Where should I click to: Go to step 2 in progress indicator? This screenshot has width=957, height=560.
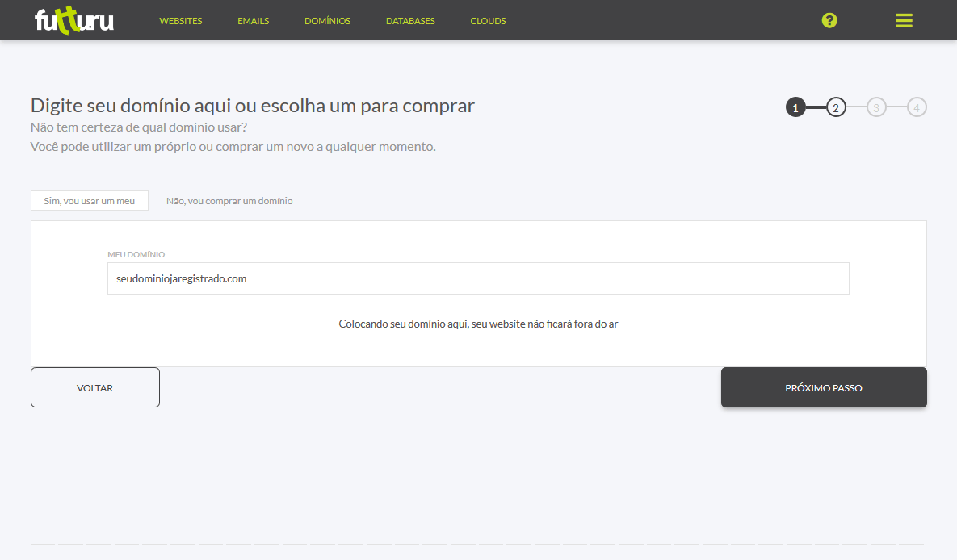(x=836, y=107)
